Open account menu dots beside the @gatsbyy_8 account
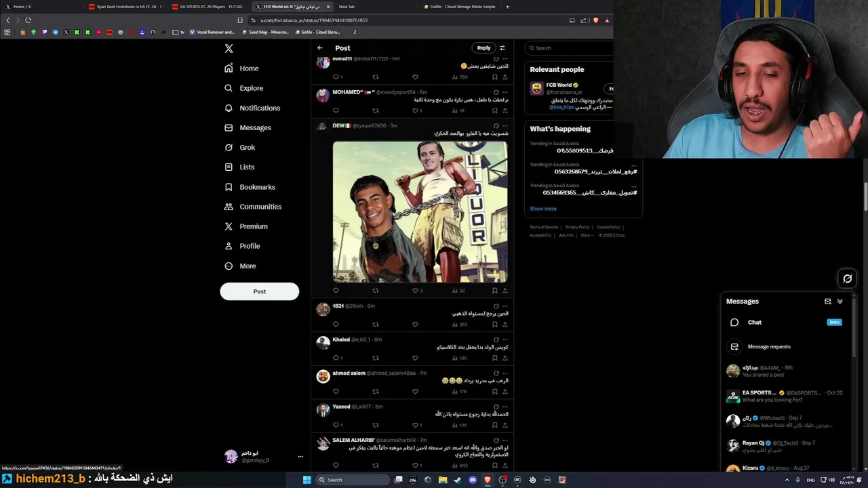 [300, 457]
